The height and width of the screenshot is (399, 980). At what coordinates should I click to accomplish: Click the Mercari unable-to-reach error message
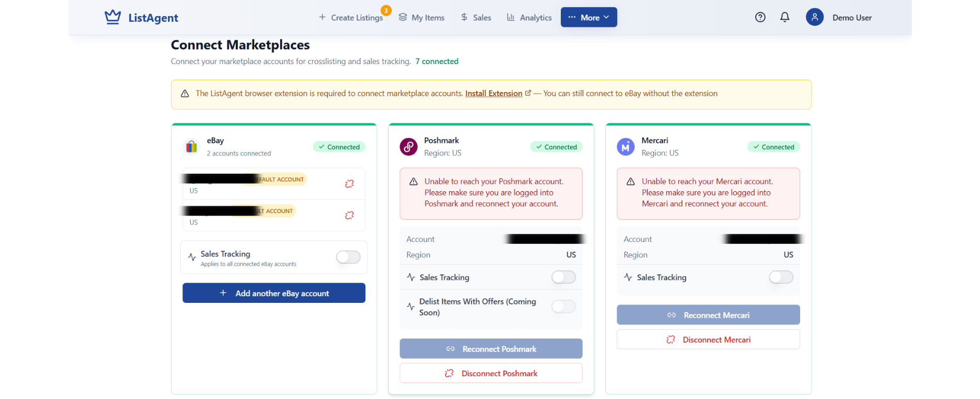707,192
